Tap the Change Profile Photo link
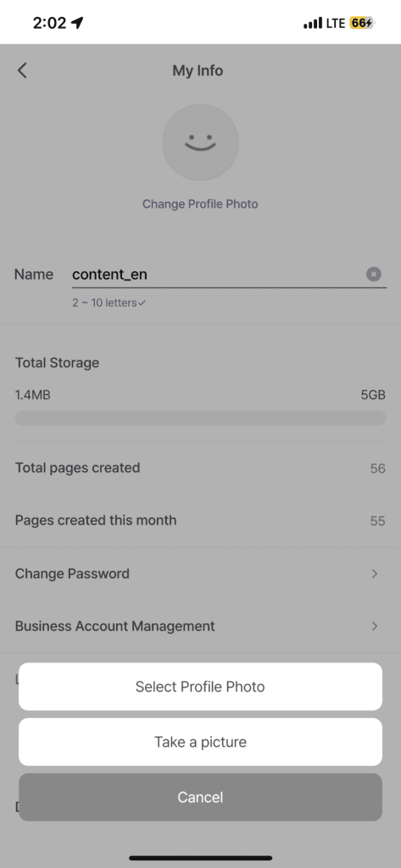Screen dimensions: 401x868 coord(200,203)
